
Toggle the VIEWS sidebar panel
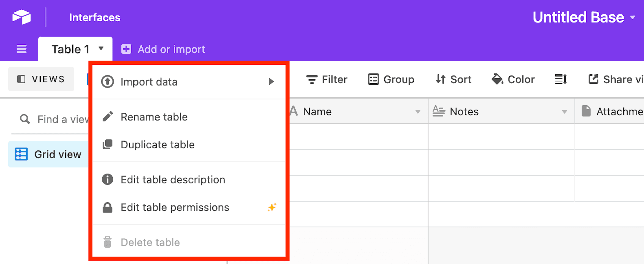(x=41, y=79)
